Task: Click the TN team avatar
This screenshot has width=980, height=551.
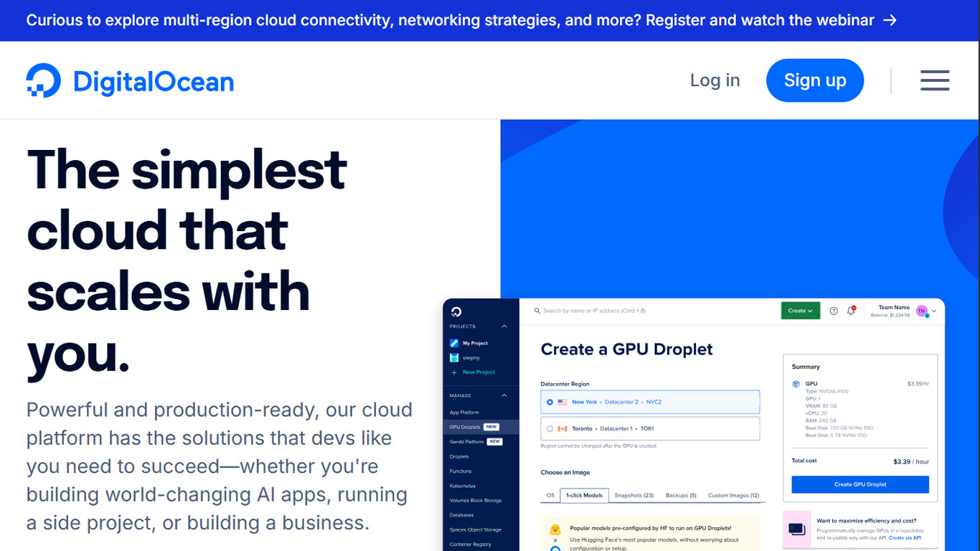Action: point(922,311)
